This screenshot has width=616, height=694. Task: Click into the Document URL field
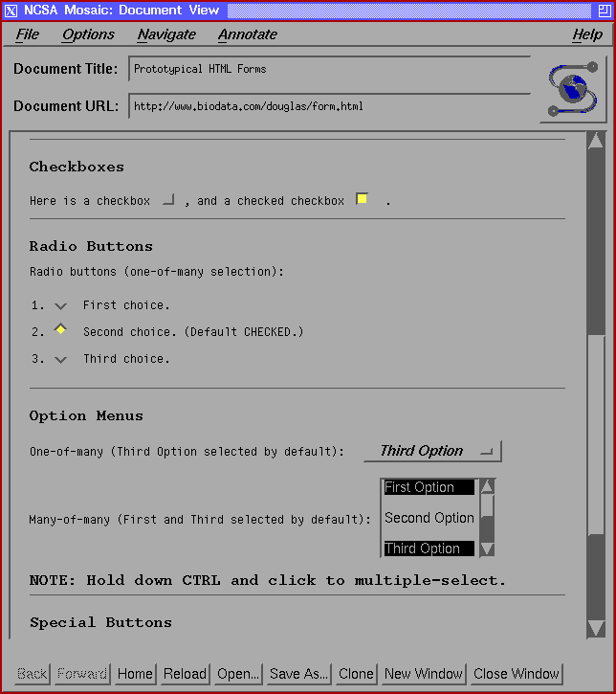(x=329, y=106)
